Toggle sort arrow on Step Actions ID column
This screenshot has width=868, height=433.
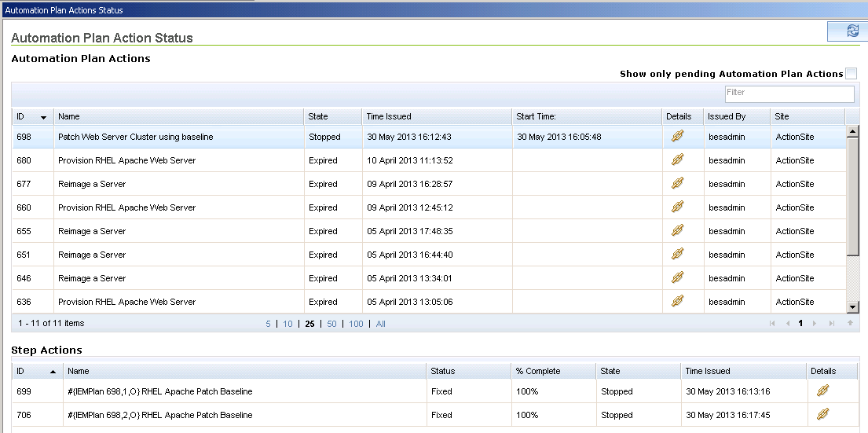53,372
